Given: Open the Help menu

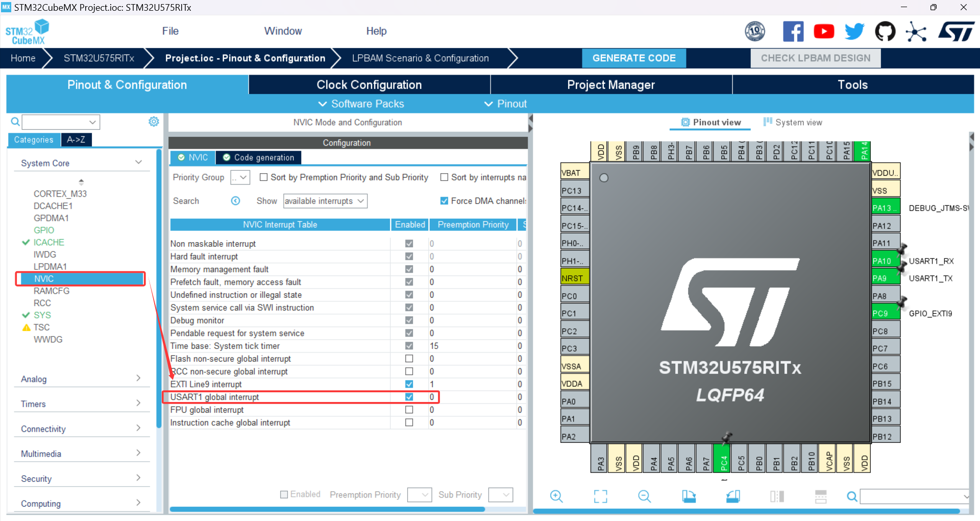Looking at the screenshot, I should tap(376, 31).
